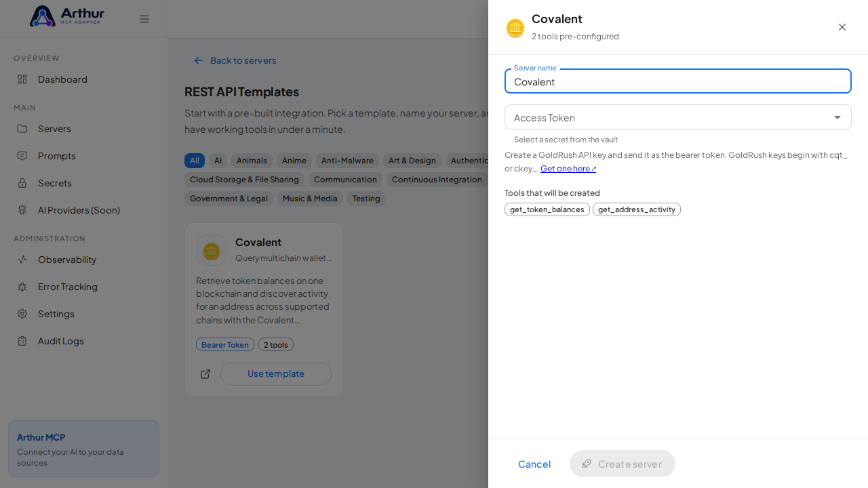Click the get_token_balances tool chip
The width and height of the screenshot is (868, 488).
(547, 209)
